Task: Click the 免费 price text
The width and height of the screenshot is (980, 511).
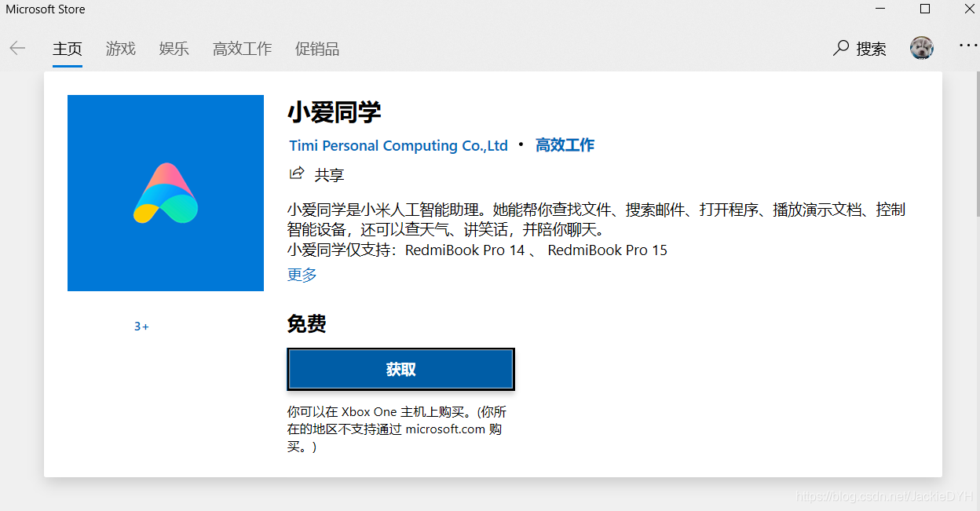Action: (307, 323)
